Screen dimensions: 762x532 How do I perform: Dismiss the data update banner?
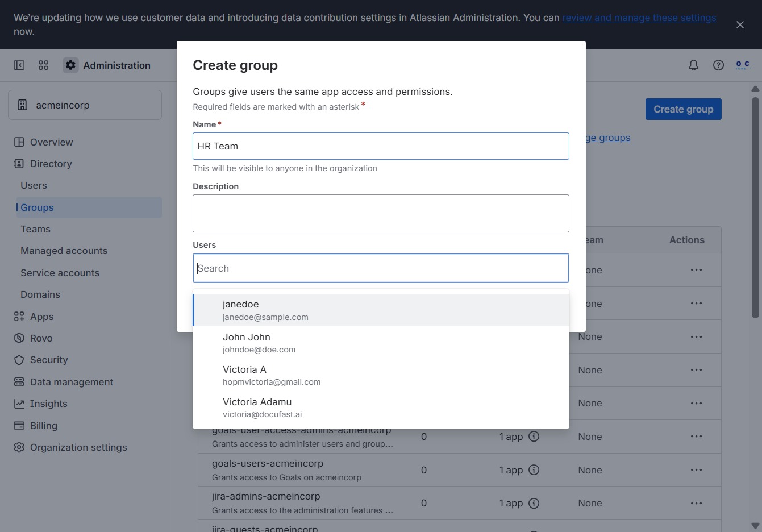[x=740, y=25]
